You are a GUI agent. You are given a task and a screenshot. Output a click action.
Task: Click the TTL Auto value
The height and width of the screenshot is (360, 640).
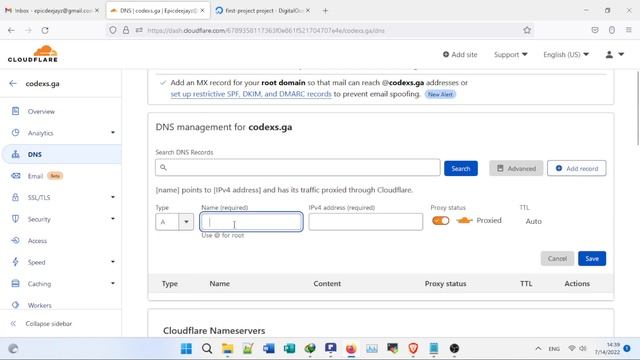pos(533,221)
